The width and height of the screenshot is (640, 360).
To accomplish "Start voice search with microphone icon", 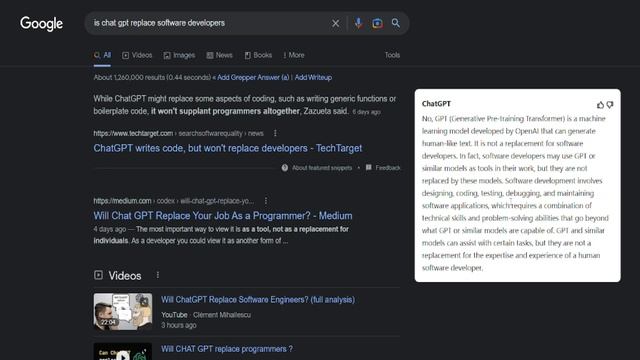I will tap(358, 23).
